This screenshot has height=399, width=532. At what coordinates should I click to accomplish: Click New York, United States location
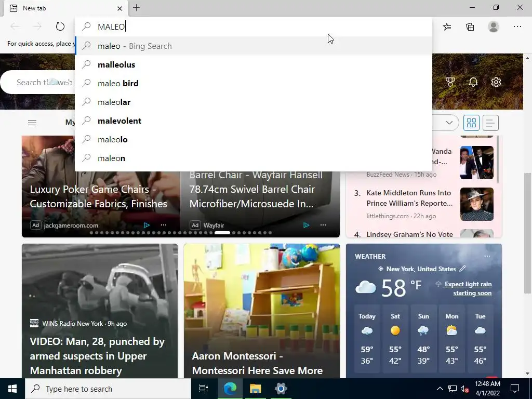pyautogui.click(x=421, y=269)
